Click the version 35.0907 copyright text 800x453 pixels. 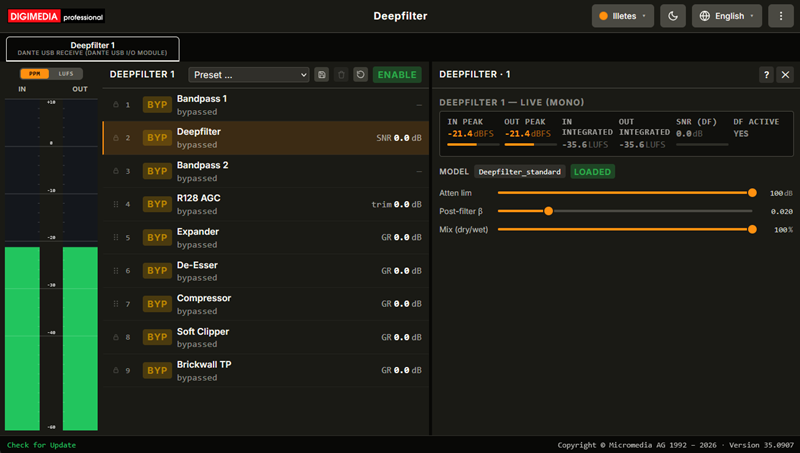click(676, 445)
